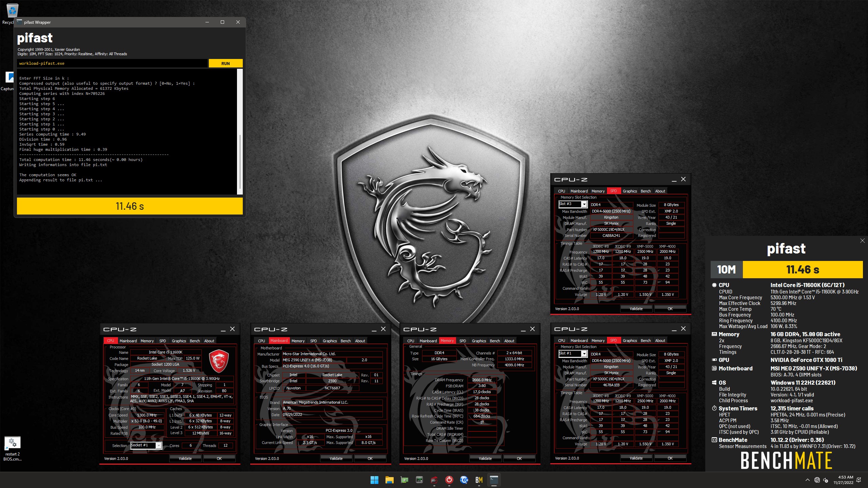Click the serial number '4678A1EB' in Slot #1 window
The width and height of the screenshot is (868, 488).
[x=611, y=385]
